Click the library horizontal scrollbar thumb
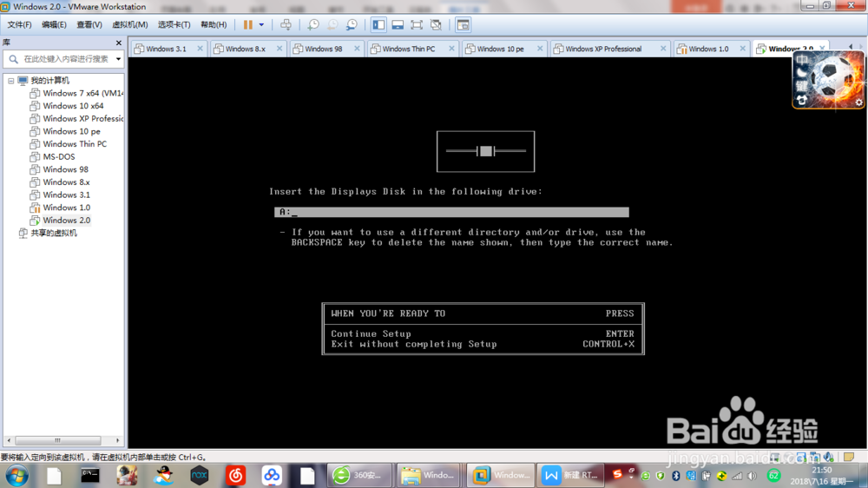The height and width of the screenshot is (488, 868). [57, 440]
